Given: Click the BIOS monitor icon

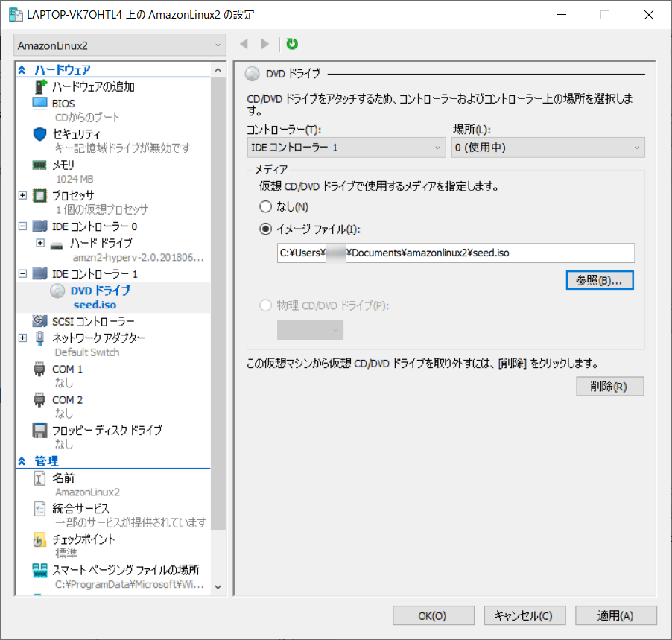Looking at the screenshot, I should pyautogui.click(x=39, y=104).
